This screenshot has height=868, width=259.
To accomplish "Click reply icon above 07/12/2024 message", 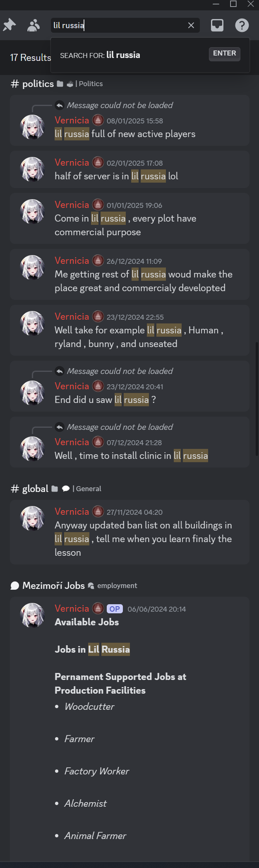I will click(x=60, y=427).
